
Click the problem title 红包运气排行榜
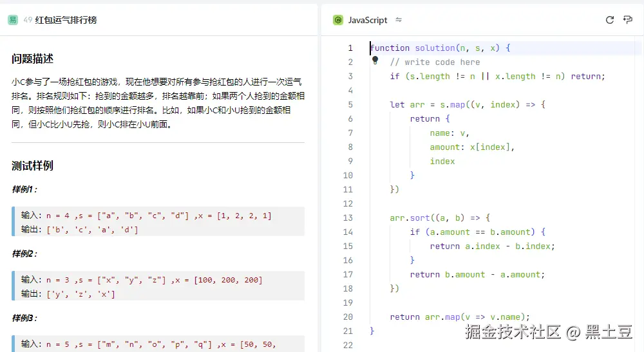pos(66,20)
